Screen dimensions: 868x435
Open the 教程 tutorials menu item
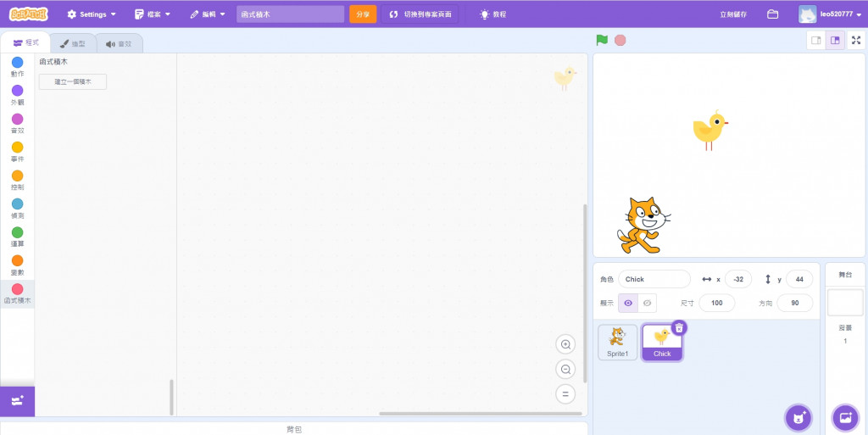click(492, 14)
